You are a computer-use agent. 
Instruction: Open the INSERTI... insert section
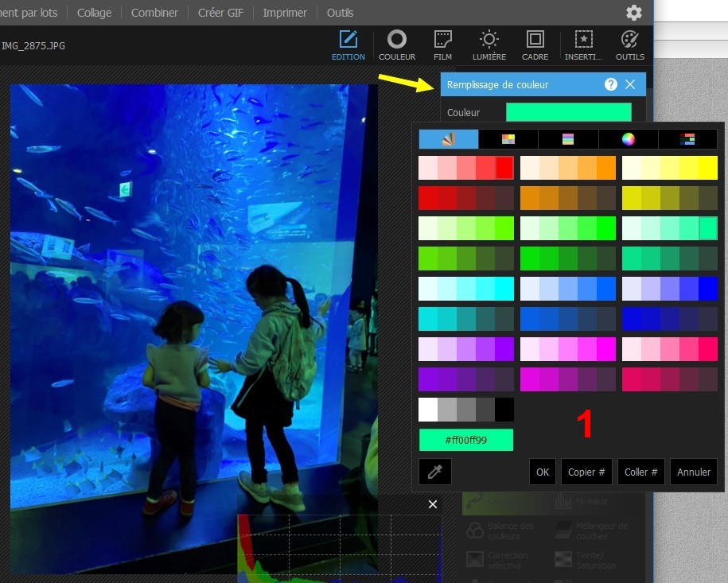tap(584, 45)
